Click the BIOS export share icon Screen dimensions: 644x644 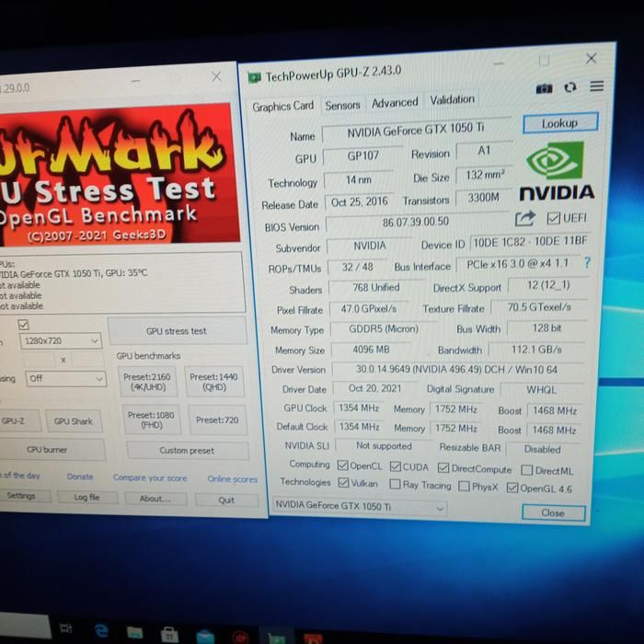(524, 219)
